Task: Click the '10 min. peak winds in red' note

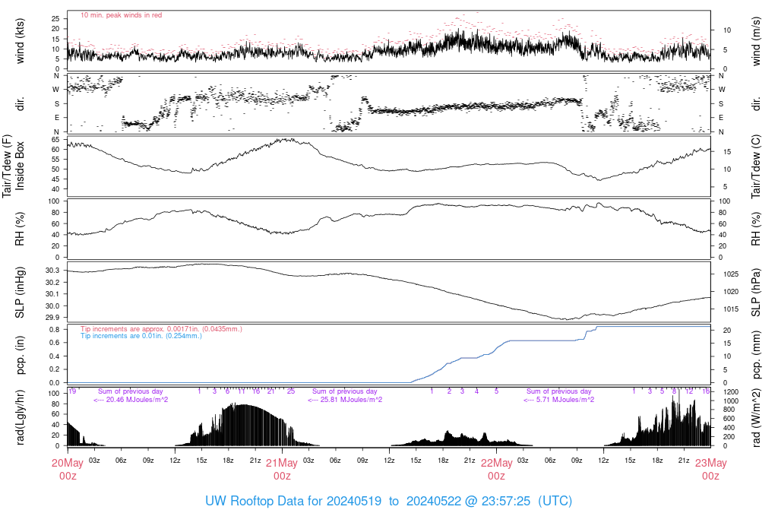Action: click(x=121, y=15)
